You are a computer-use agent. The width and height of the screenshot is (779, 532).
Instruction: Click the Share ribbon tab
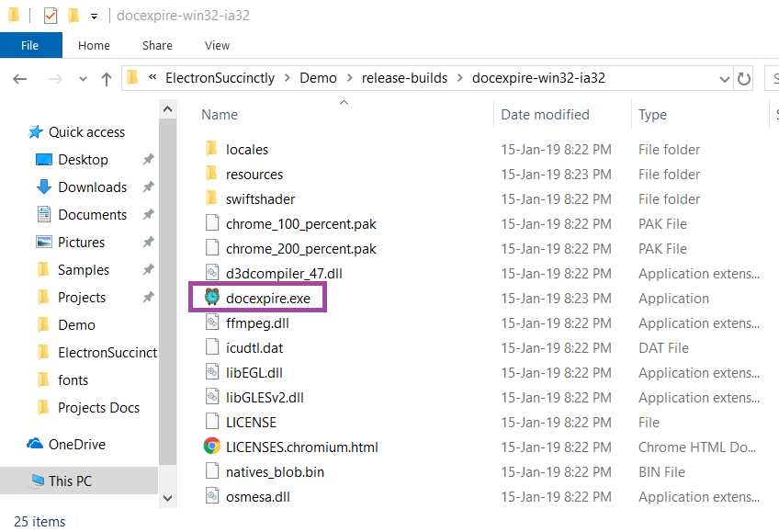coord(156,45)
